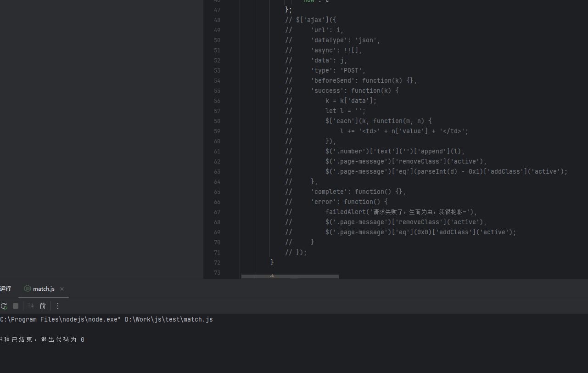Click the failedAlert line with Chinese text

381,212
